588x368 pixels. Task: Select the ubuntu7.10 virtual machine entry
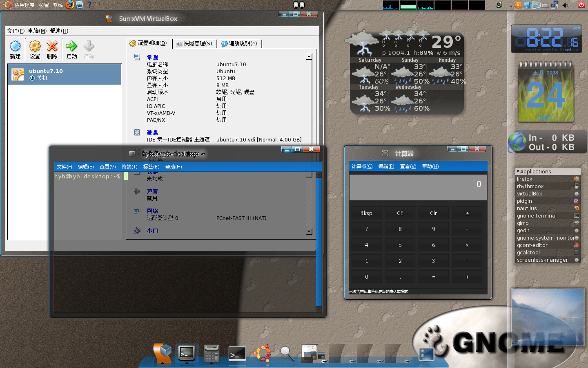click(65, 74)
